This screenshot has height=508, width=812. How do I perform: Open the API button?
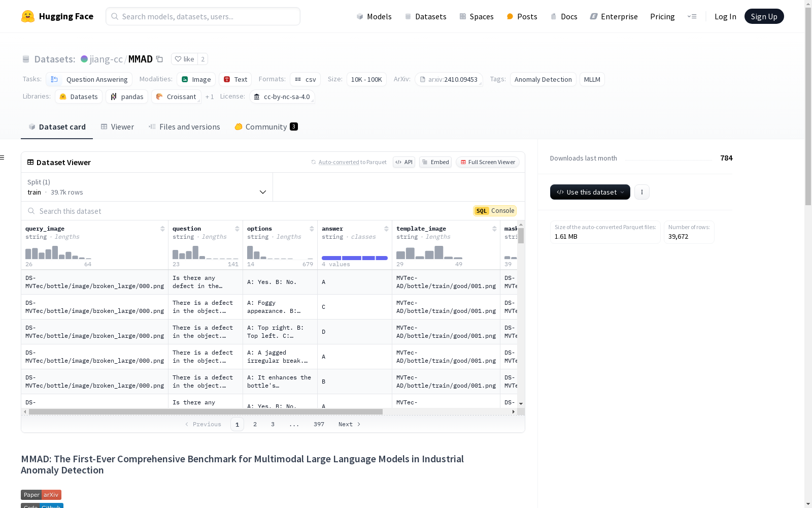404,162
